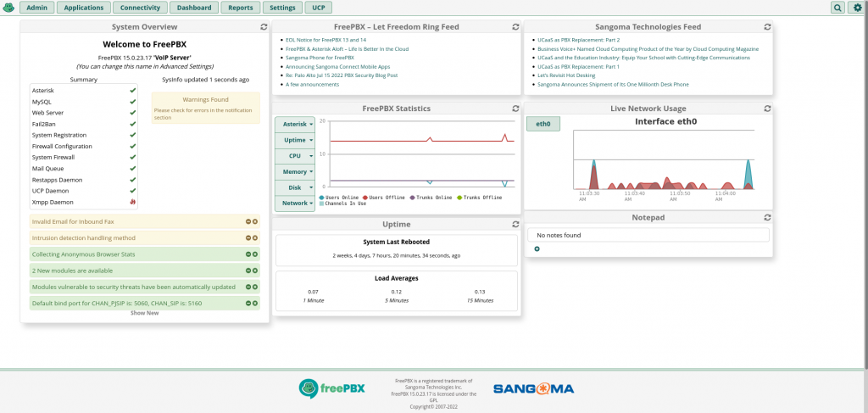This screenshot has width=868, height=413.
Task: Open the Settings menu
Action: (x=282, y=8)
